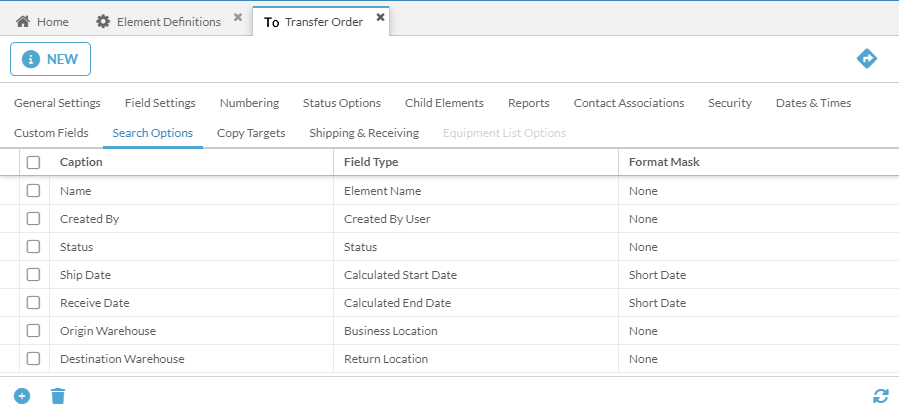Image resolution: width=899 pixels, height=413 pixels.
Task: Toggle the select-all header checkbox
Action: tap(34, 162)
